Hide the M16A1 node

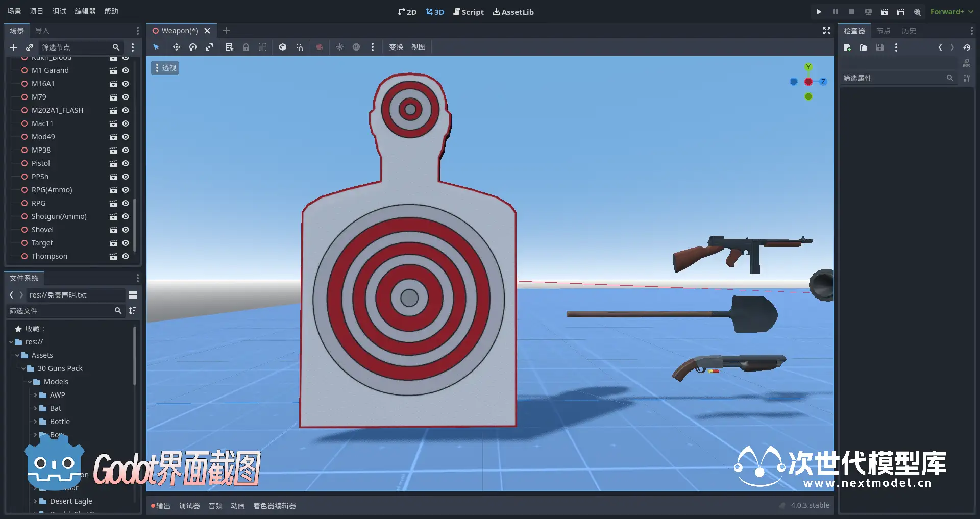pos(126,84)
